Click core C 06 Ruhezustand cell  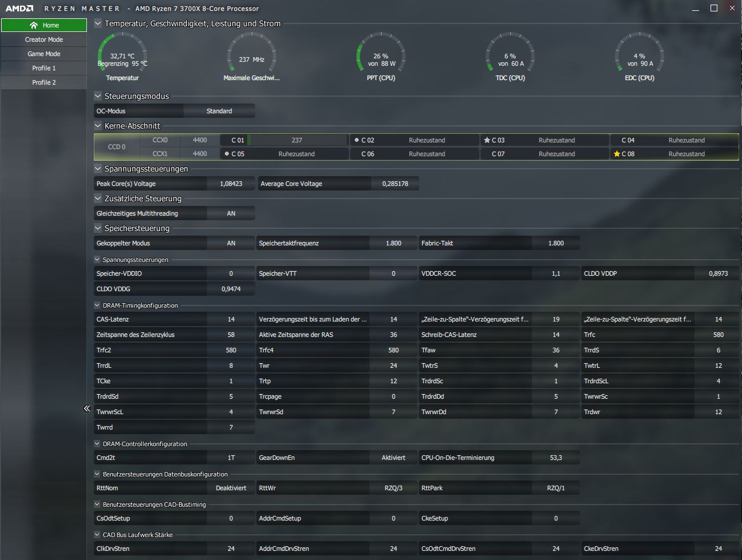(x=414, y=154)
